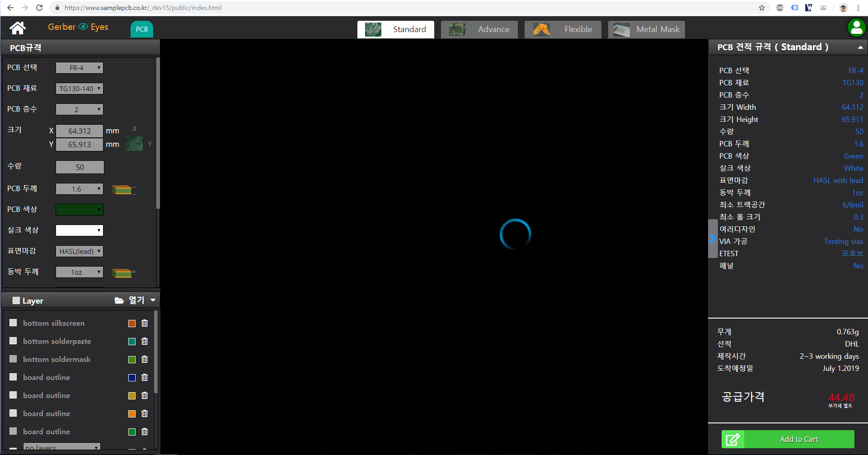This screenshot has width=868, height=455.
Task: Open the PCB 층수 dropdown
Action: pyautogui.click(x=80, y=109)
